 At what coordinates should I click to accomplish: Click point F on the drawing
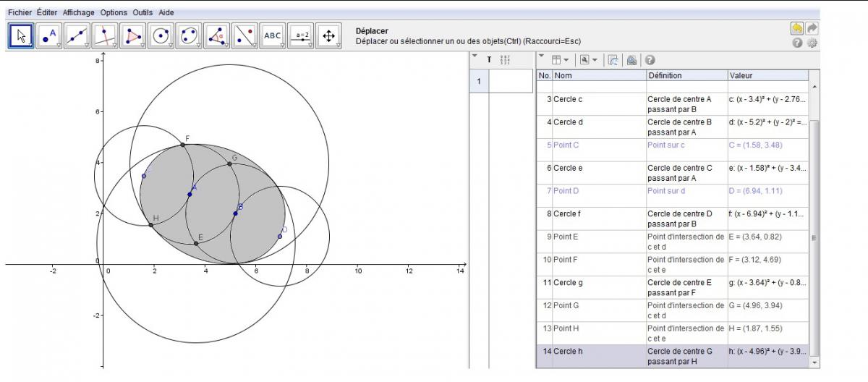[x=182, y=145]
